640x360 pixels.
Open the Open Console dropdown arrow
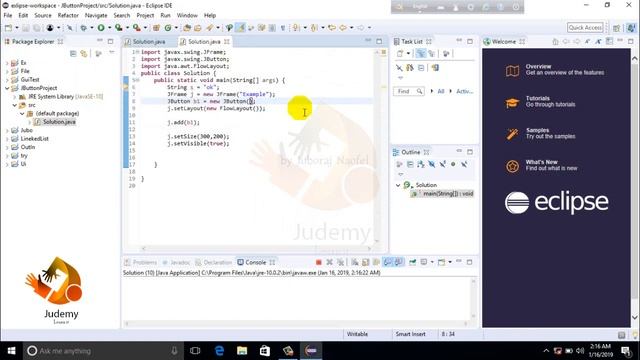[x=450, y=262]
